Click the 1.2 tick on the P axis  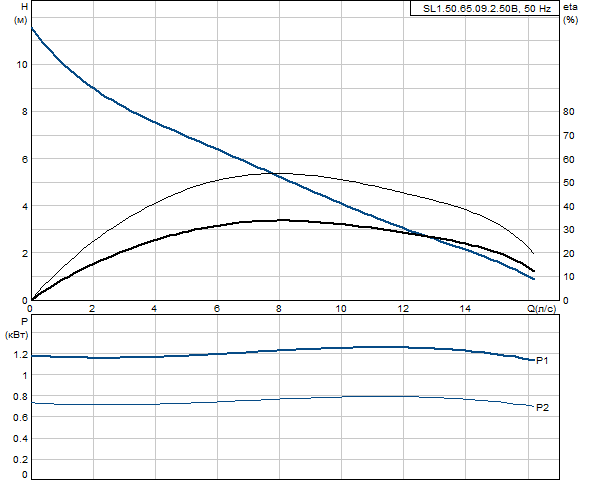[x=21, y=355]
